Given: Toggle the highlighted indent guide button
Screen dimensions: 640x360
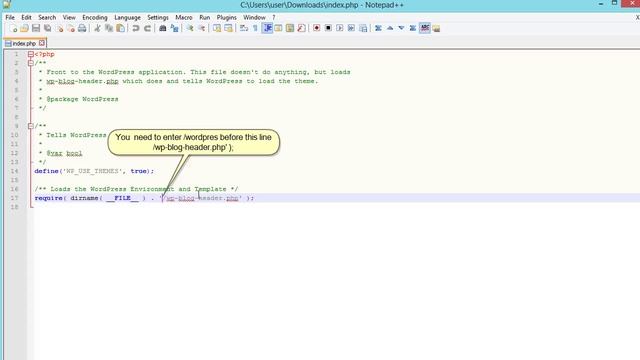Looking at the screenshot, I should [267, 28].
